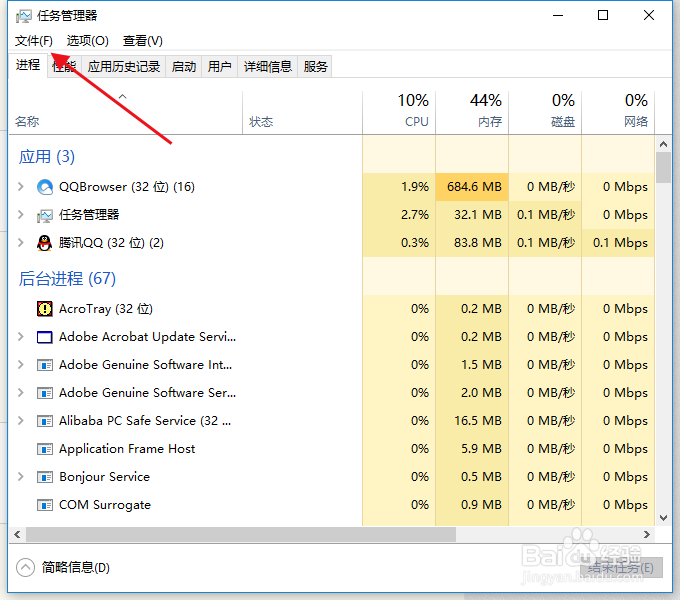This screenshot has height=600, width=680.
Task: Click the scroll up arrow
Action: pos(663,144)
